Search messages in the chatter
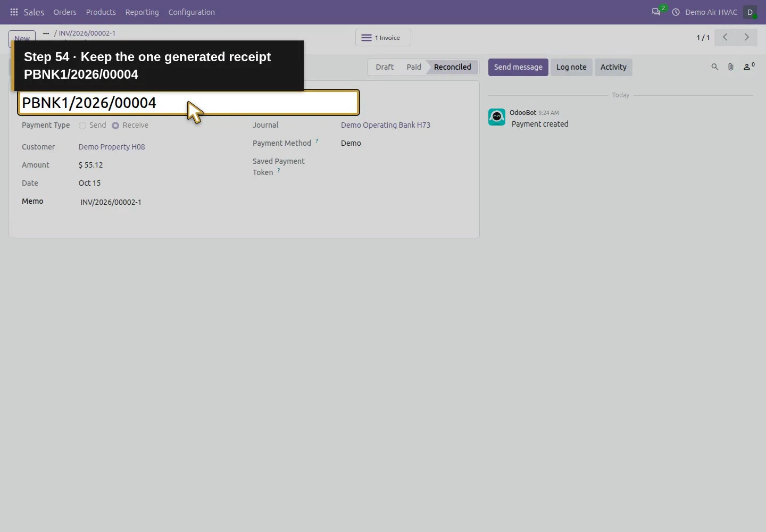 click(715, 67)
